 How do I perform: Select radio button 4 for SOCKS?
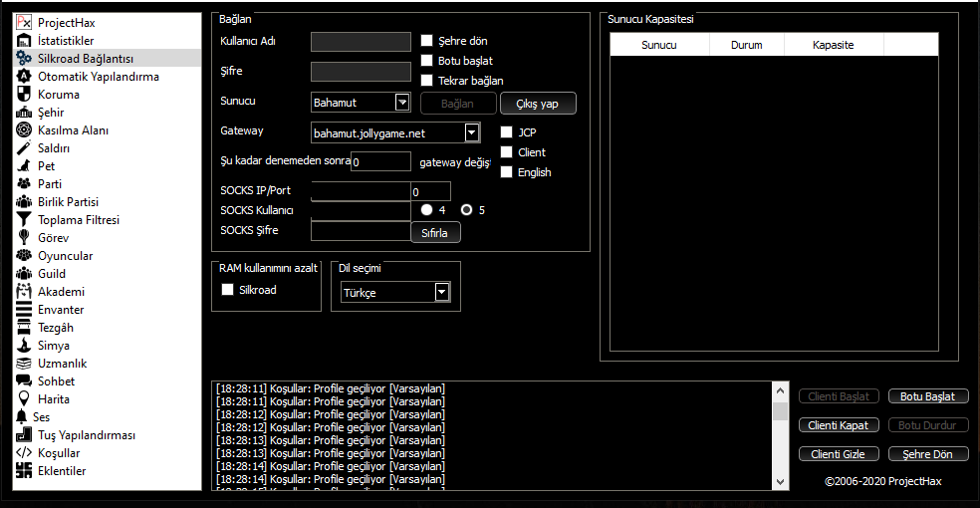click(426, 210)
